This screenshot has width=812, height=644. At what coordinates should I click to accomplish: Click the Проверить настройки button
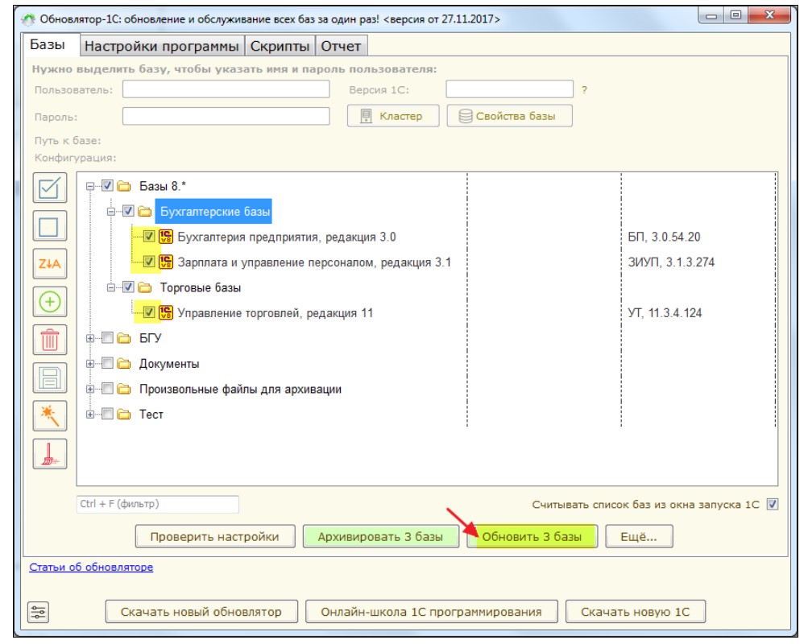pyautogui.click(x=215, y=537)
